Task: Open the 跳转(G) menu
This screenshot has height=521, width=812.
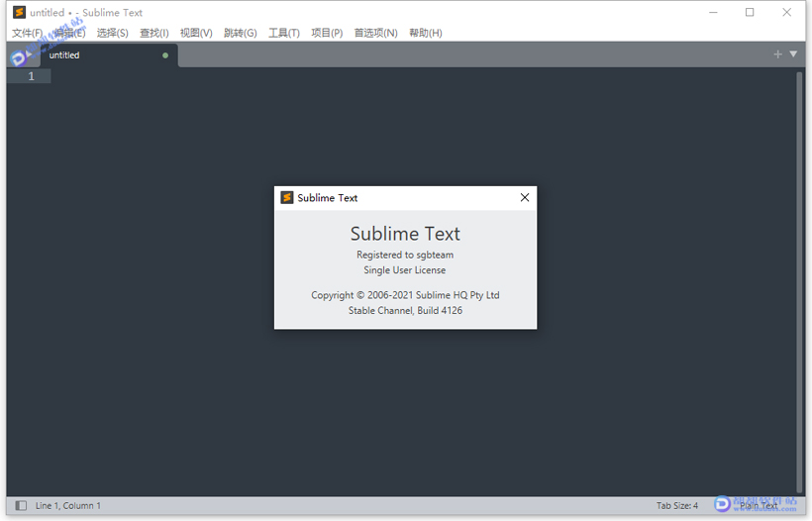Action: [241, 33]
